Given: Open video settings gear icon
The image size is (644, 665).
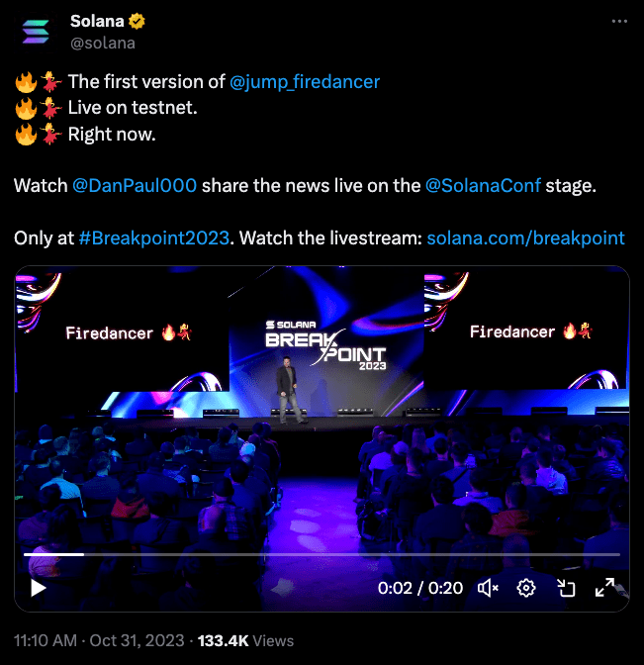Looking at the screenshot, I should click(526, 588).
